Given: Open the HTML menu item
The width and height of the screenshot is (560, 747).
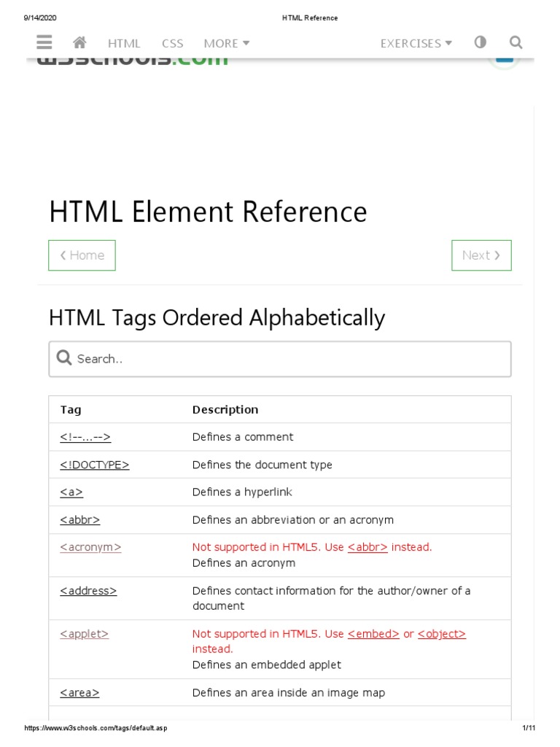Looking at the screenshot, I should tap(124, 43).
